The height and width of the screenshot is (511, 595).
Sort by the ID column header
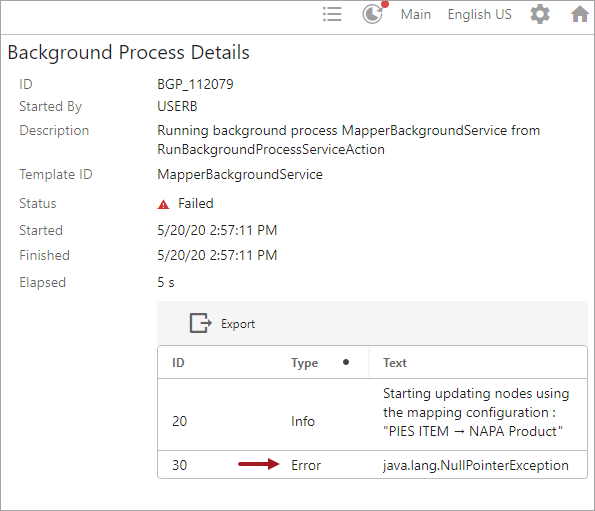coord(178,363)
